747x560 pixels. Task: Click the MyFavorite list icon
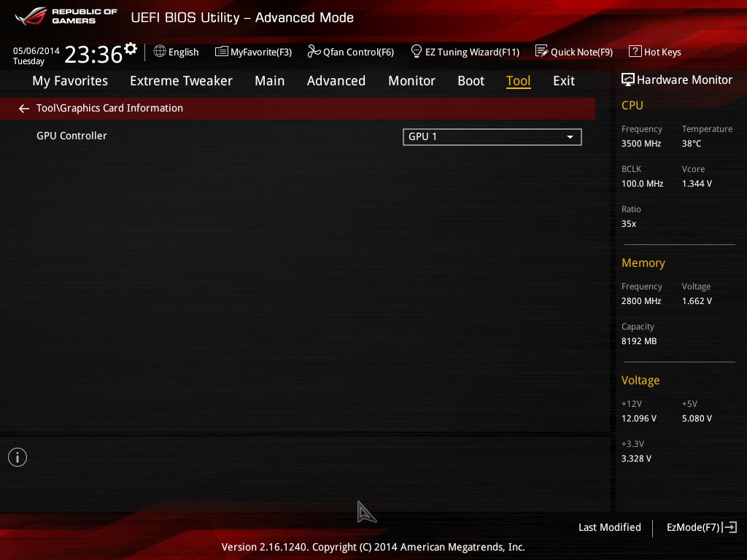point(222,52)
